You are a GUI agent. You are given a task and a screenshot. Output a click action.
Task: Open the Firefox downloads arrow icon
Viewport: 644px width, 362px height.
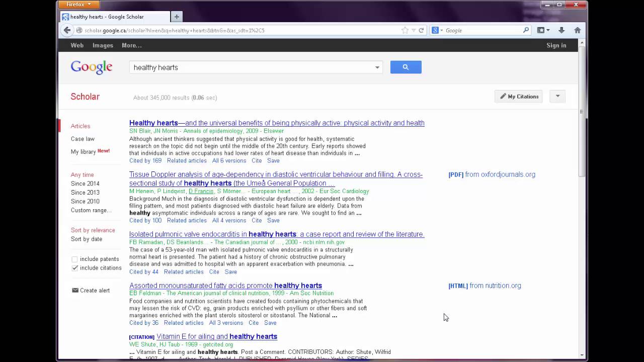click(561, 30)
